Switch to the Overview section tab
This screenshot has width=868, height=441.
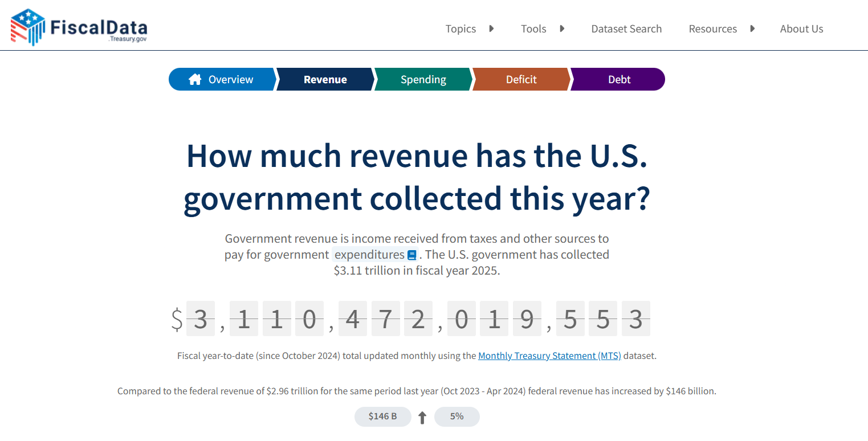[222, 79]
